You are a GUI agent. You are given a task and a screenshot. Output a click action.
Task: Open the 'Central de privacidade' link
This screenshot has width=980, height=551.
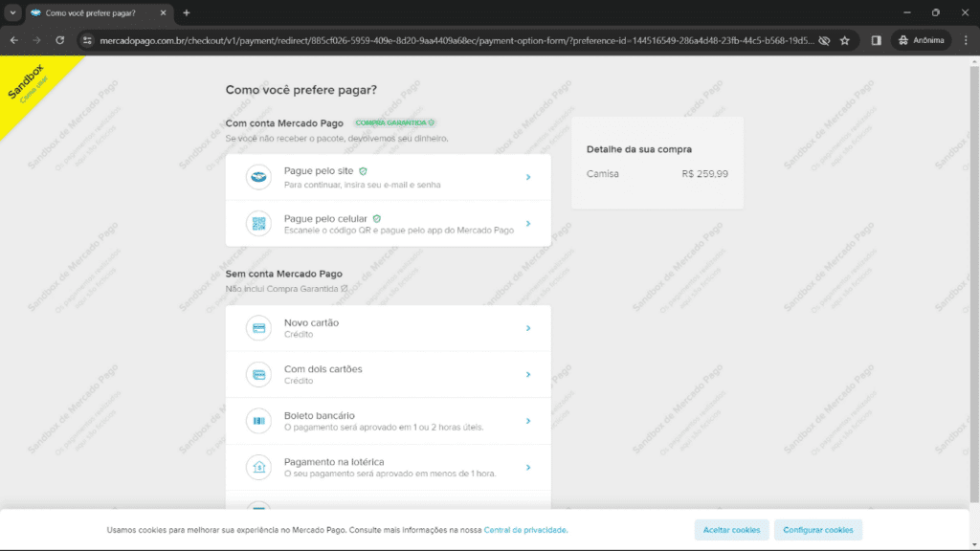tap(525, 530)
